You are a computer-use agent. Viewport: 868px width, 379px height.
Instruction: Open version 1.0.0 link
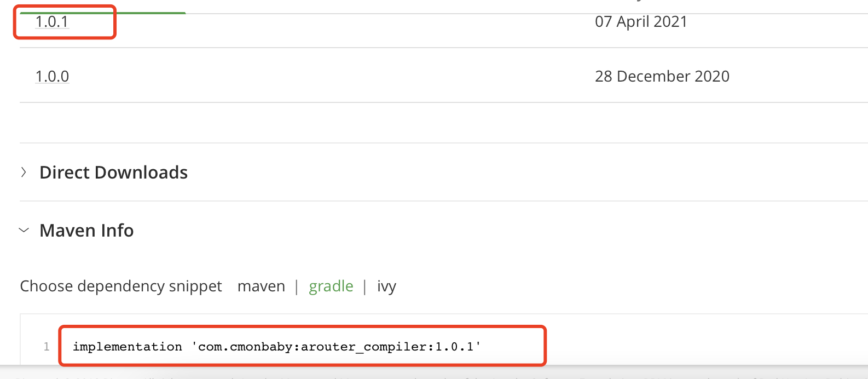click(52, 76)
